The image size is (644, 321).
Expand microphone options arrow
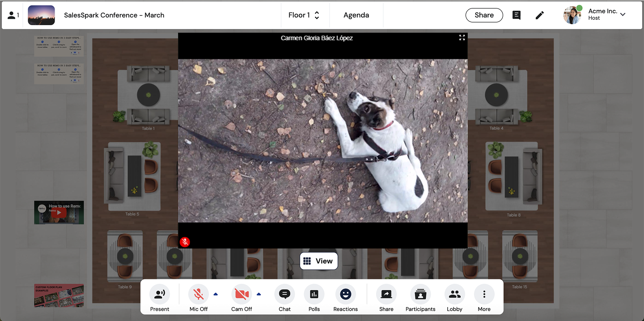point(216,294)
